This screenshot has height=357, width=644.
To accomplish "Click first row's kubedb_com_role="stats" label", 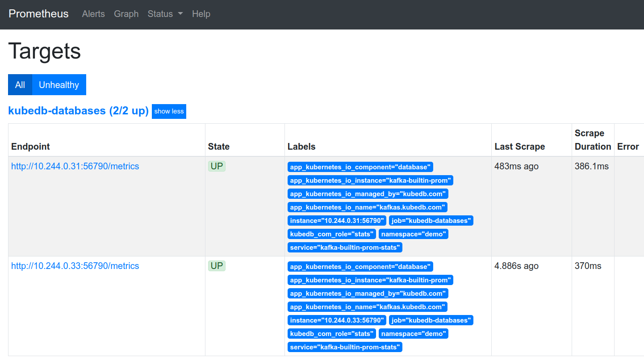I will coord(331,234).
